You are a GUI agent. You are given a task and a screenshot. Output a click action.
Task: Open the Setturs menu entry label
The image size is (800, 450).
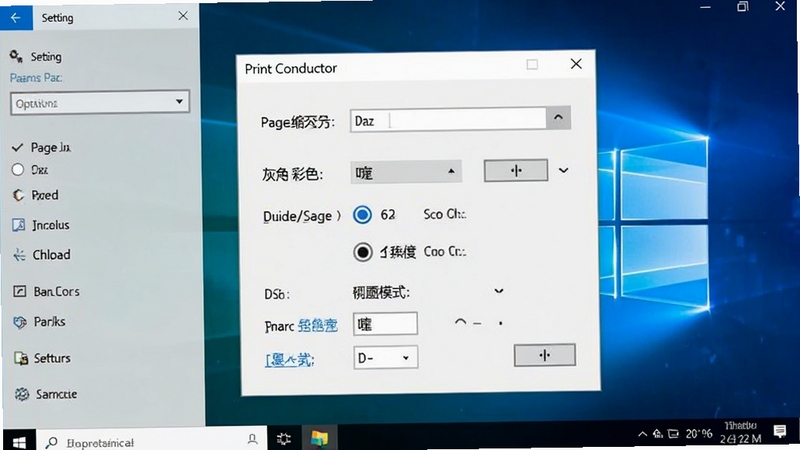52,358
